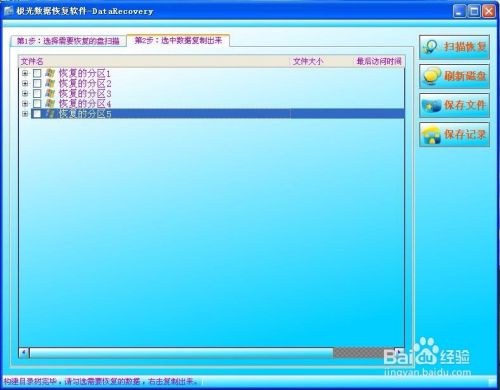Viewport: 500px width, 390px height.
Task: Check the box for 恢复的分区5
Action: click(x=37, y=114)
